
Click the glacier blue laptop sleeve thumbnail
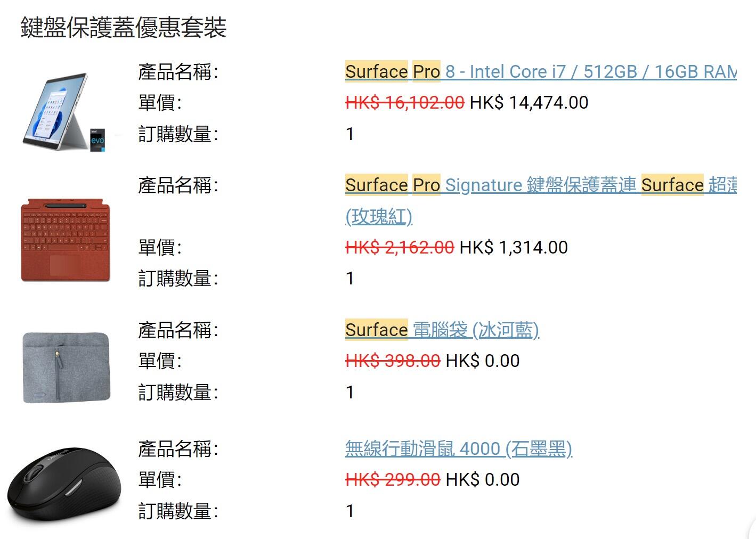pos(67,366)
